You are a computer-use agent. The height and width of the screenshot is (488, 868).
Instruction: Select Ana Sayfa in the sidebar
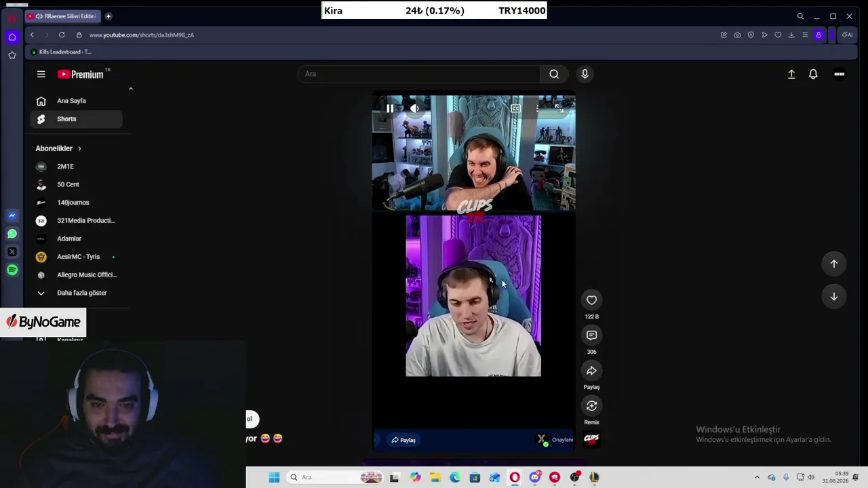pos(76,101)
